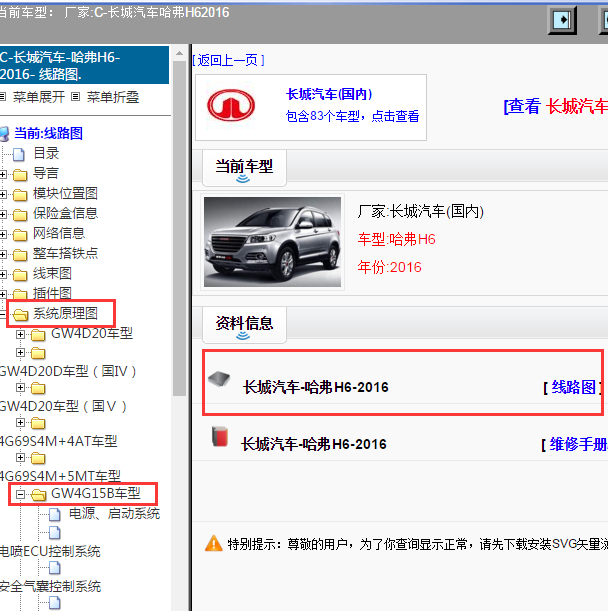Select 4G69S4M+4AT车型 tree entry

pyautogui.click(x=58, y=441)
